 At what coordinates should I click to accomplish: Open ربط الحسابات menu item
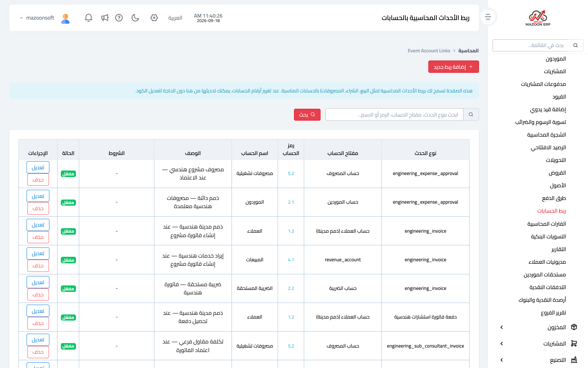(551, 211)
